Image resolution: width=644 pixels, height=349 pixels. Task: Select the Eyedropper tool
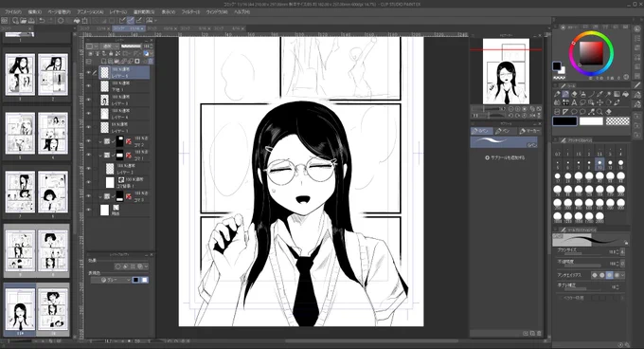click(x=600, y=94)
